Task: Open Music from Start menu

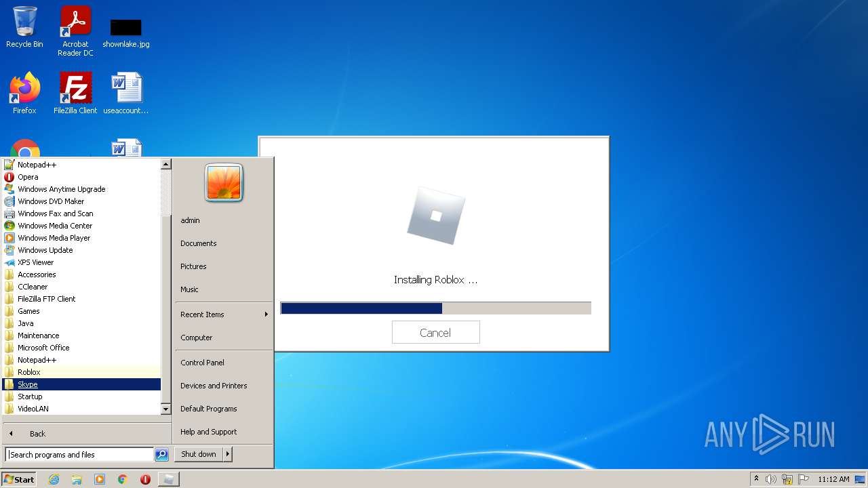Action: (x=224, y=289)
